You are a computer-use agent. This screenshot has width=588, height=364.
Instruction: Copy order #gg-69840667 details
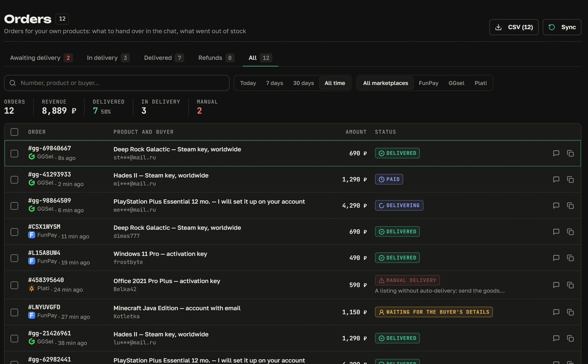570,153
